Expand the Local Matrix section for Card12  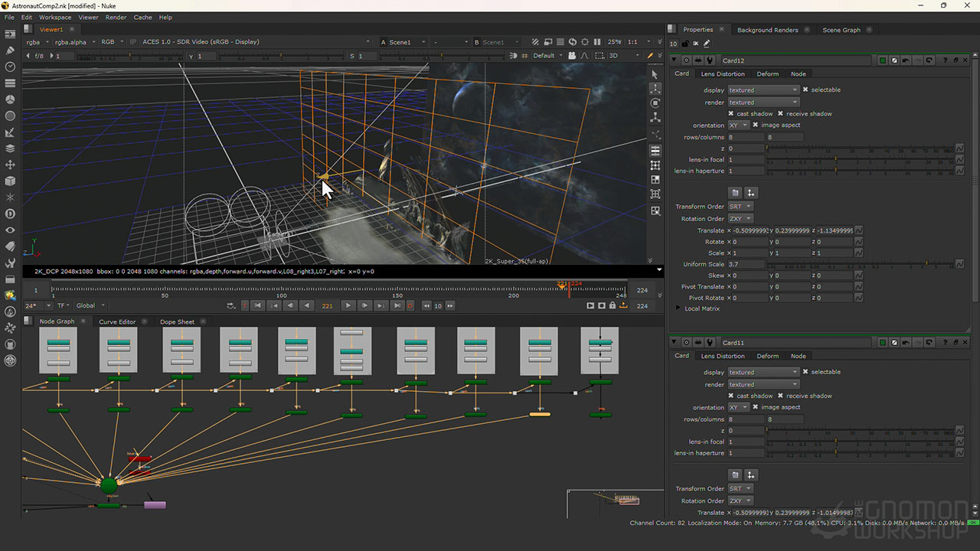tap(677, 309)
